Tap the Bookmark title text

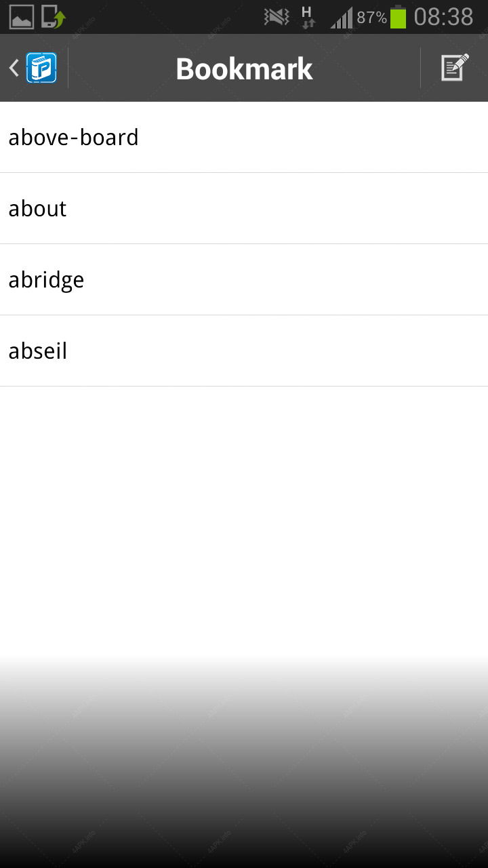244,68
